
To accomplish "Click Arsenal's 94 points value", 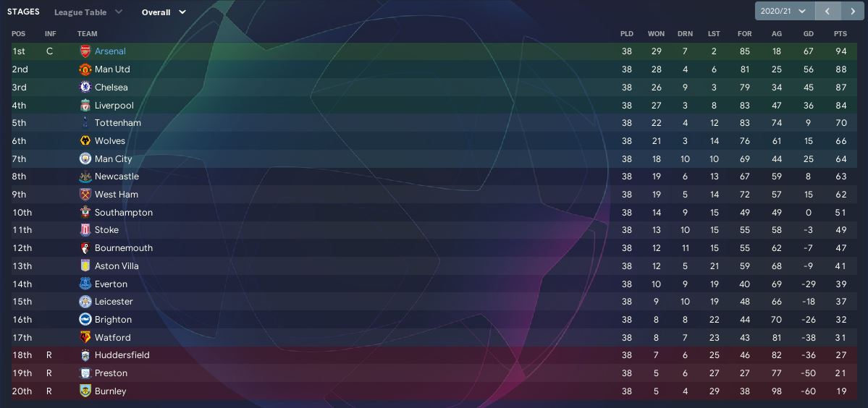I will [841, 51].
